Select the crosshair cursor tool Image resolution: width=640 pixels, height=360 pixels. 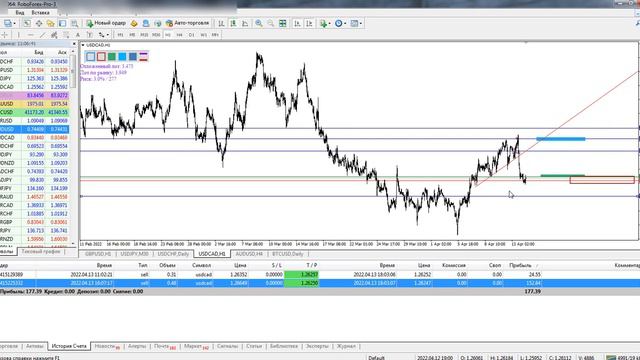coord(4,35)
